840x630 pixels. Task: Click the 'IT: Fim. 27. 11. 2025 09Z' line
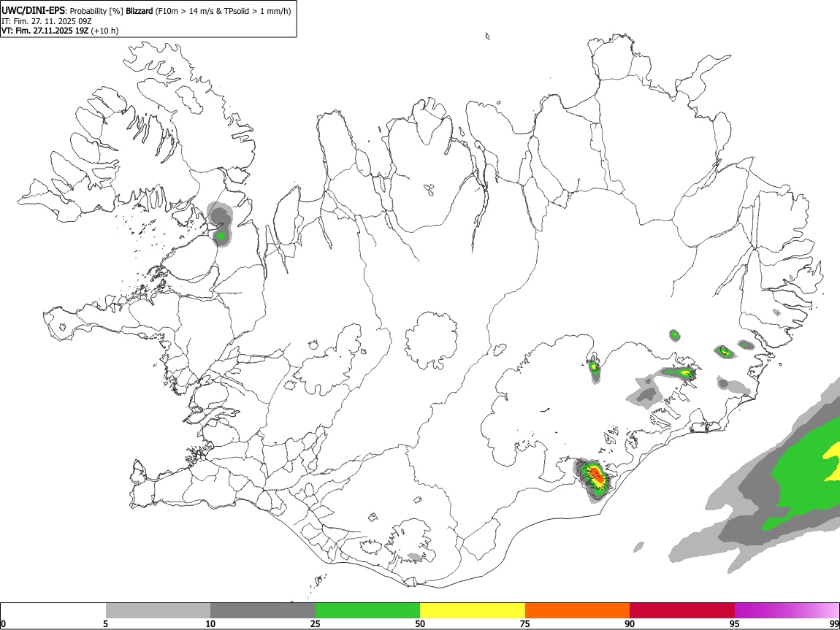pyautogui.click(x=47, y=21)
